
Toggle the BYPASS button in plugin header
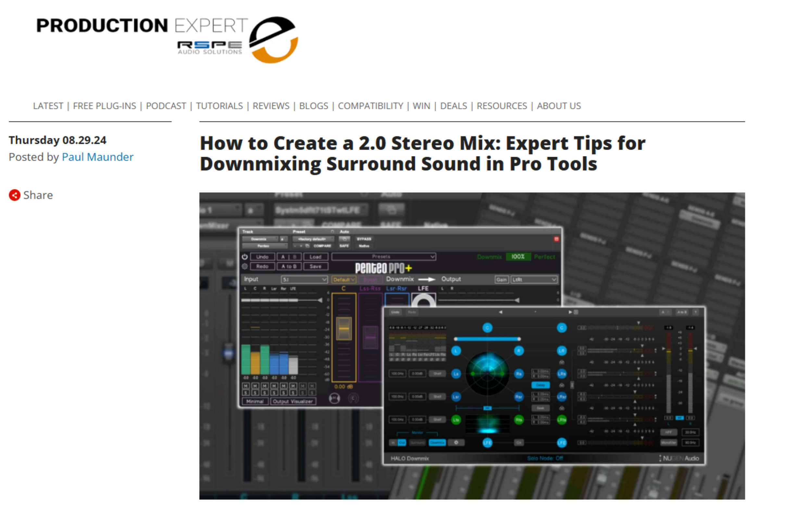[364, 239]
